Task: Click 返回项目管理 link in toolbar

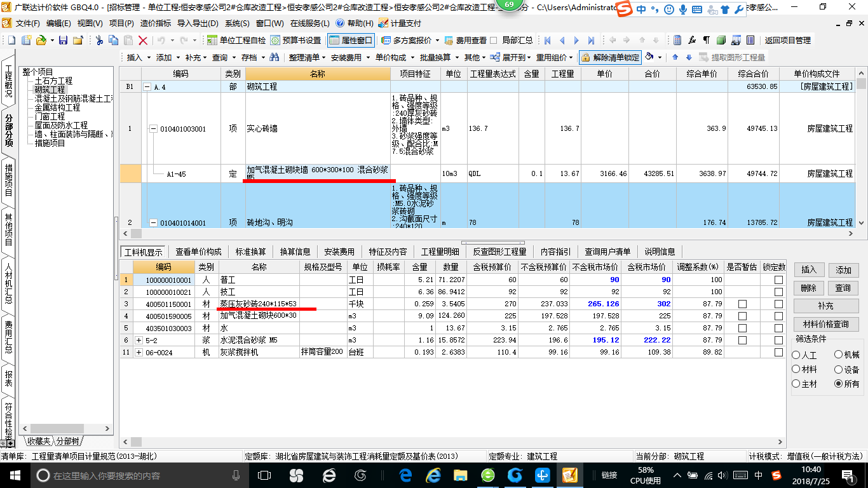Action: (787, 40)
